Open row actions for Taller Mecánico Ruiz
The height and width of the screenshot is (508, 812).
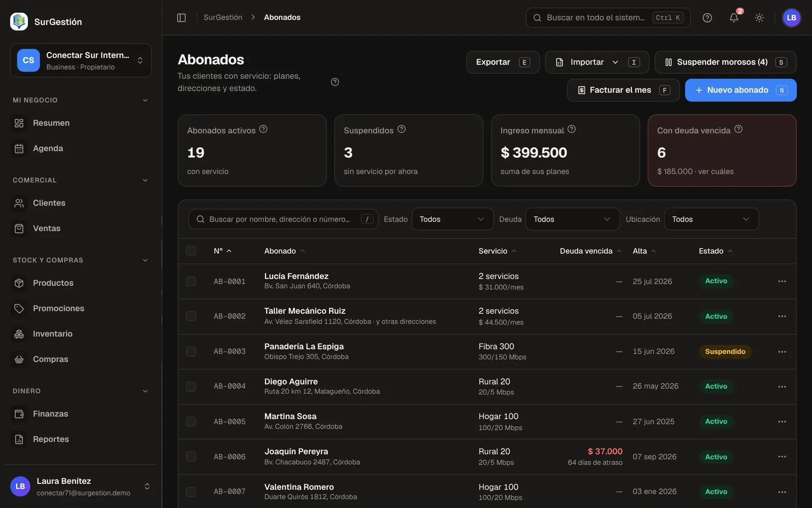782,317
